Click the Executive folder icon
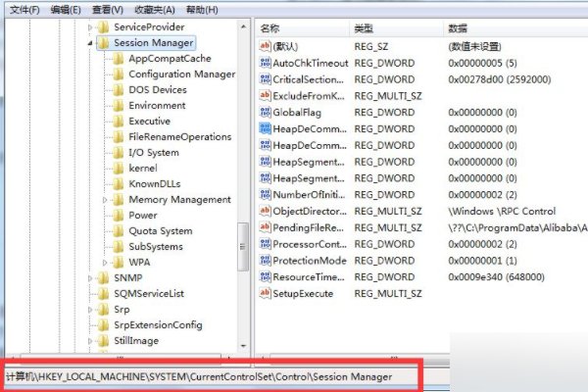The image size is (588, 392). point(118,122)
